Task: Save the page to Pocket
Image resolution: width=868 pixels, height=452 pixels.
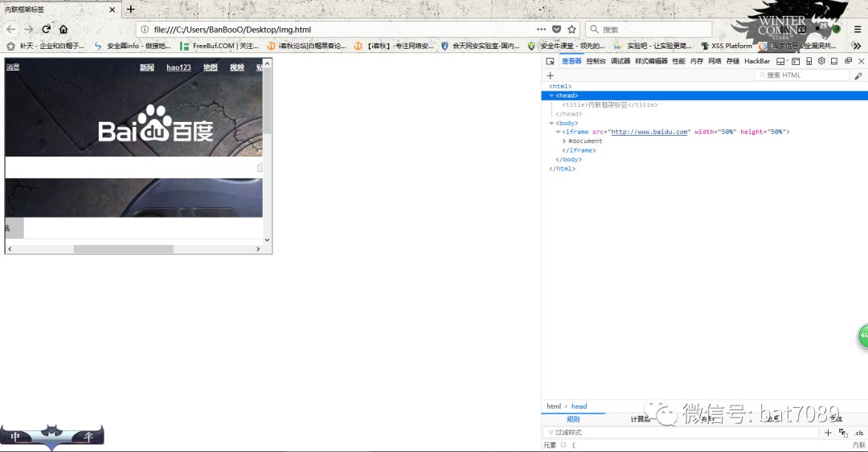Action: (557, 30)
